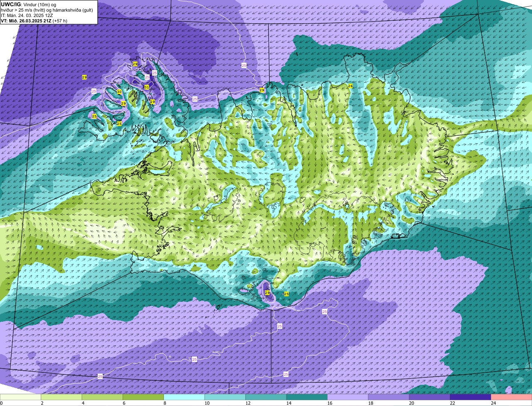This screenshot has height=406, width=532.
Task: Click the title line "UWC/IG: Vindur (10m) og"
Action: [28, 4]
